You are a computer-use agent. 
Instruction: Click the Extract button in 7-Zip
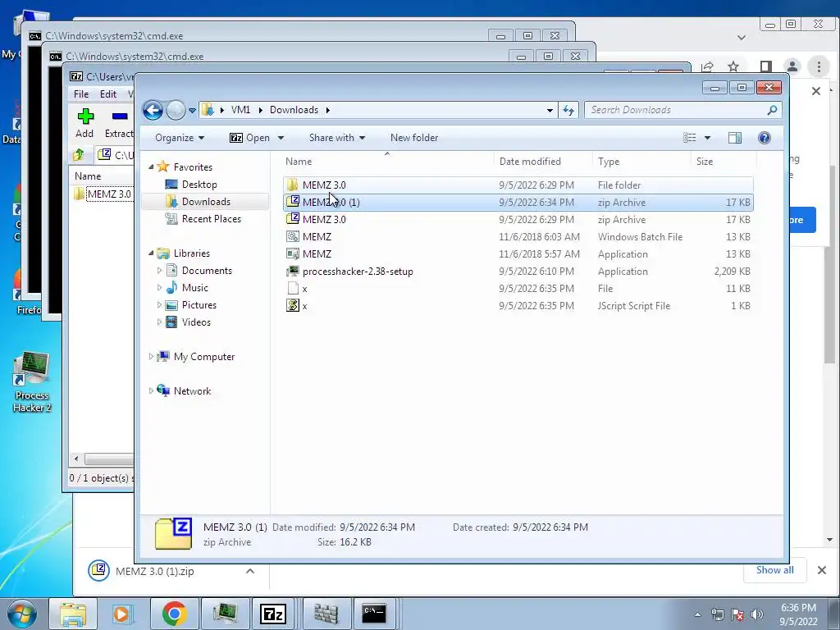(118, 123)
